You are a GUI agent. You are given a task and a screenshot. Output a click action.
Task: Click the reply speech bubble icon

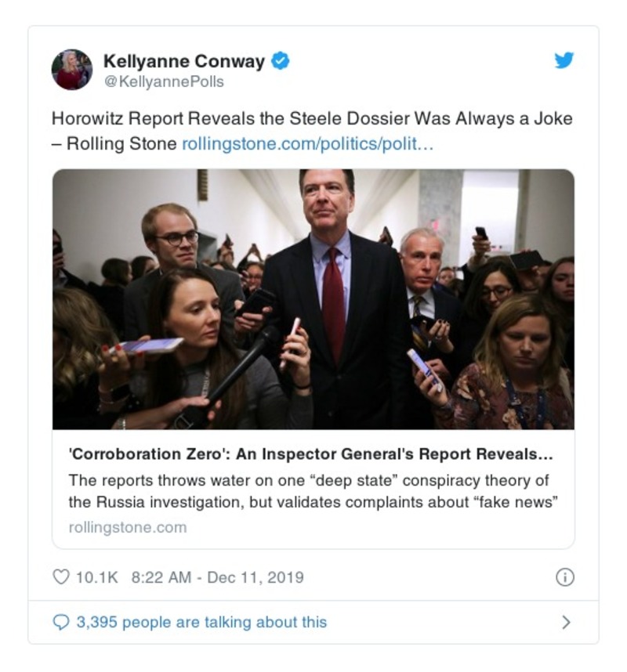60,623
